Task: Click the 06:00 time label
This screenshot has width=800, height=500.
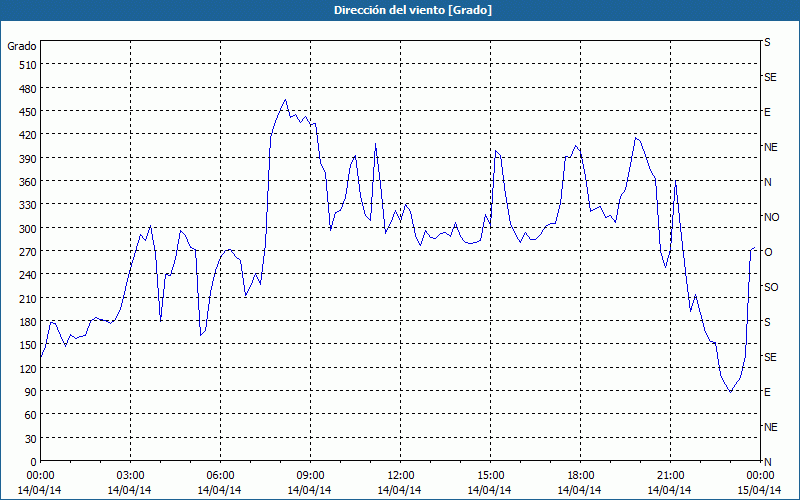Action: tap(220, 476)
